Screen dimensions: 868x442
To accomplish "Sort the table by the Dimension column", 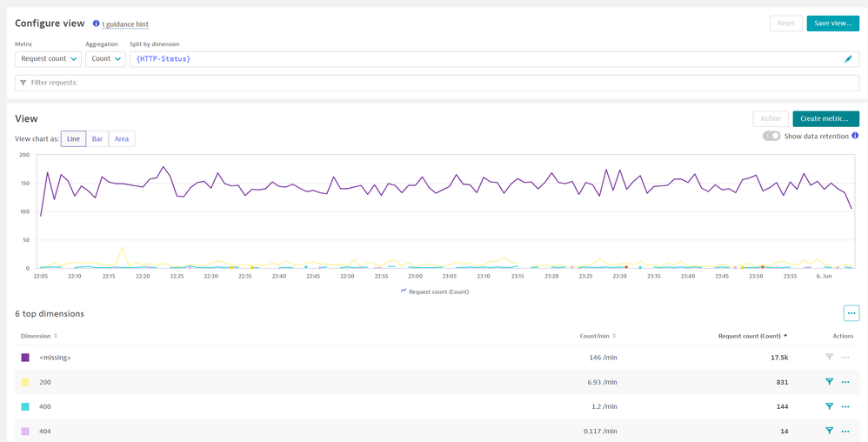I will tap(39, 336).
